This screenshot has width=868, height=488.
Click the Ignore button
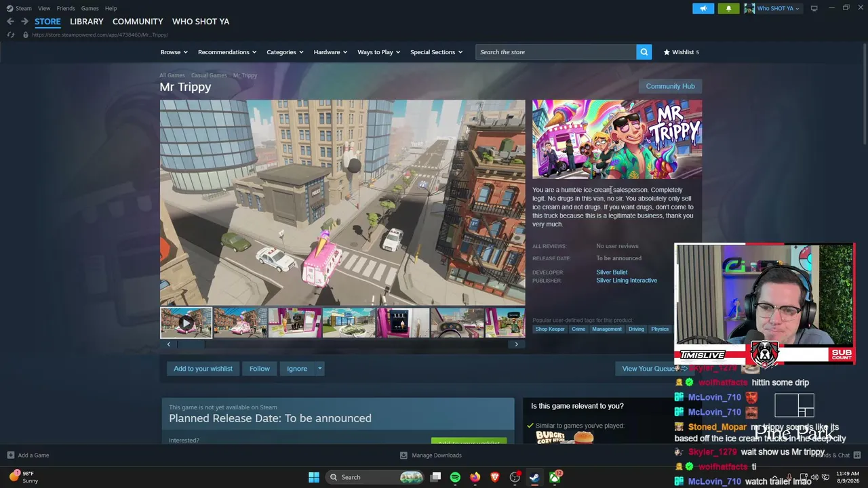[297, 369]
